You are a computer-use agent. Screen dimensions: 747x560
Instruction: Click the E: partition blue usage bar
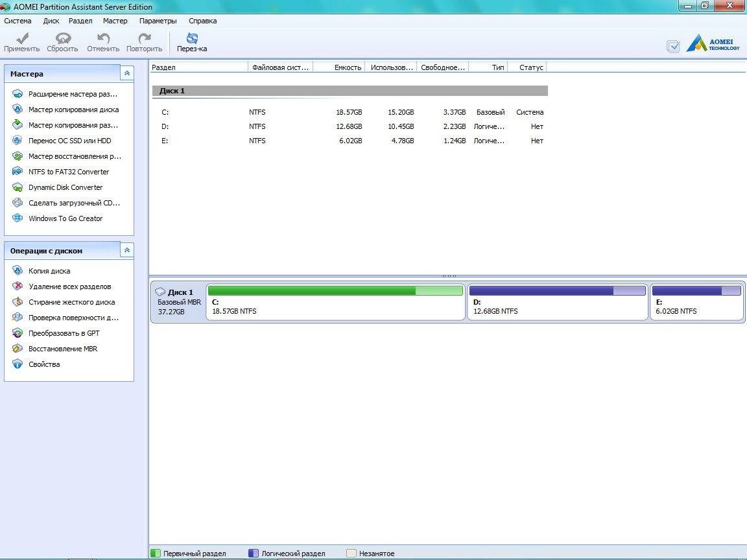click(696, 290)
